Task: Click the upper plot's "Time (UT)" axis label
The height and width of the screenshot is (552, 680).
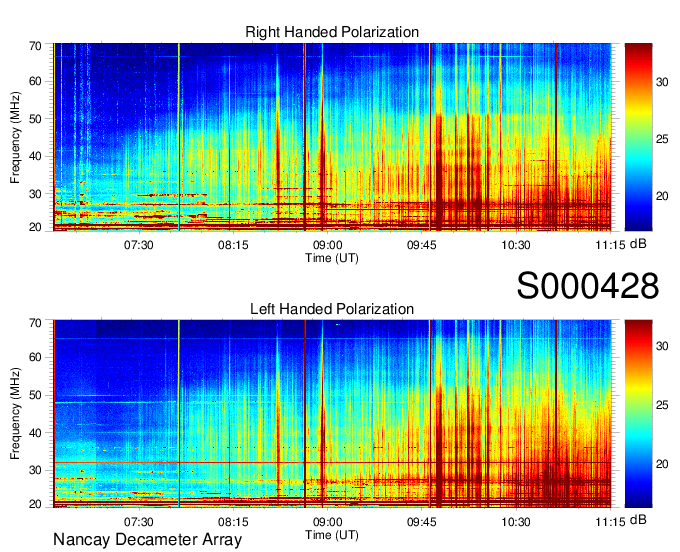Action: [x=332, y=258]
